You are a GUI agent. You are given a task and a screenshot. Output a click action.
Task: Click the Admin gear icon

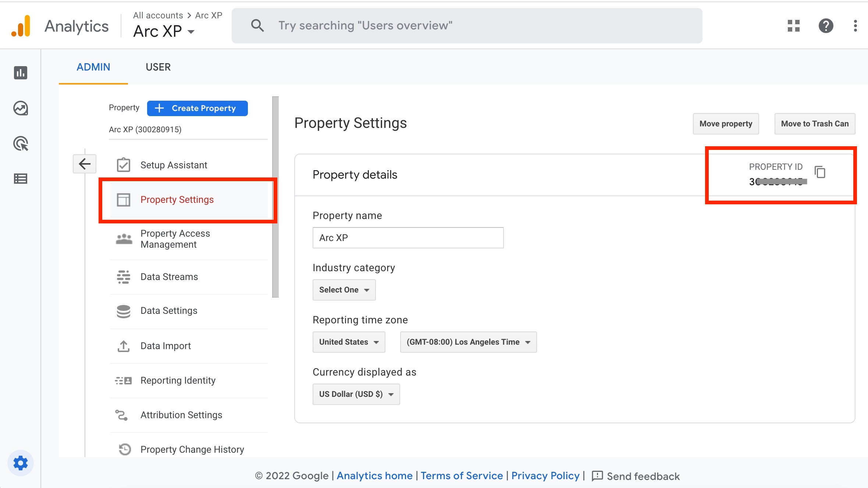pyautogui.click(x=21, y=463)
